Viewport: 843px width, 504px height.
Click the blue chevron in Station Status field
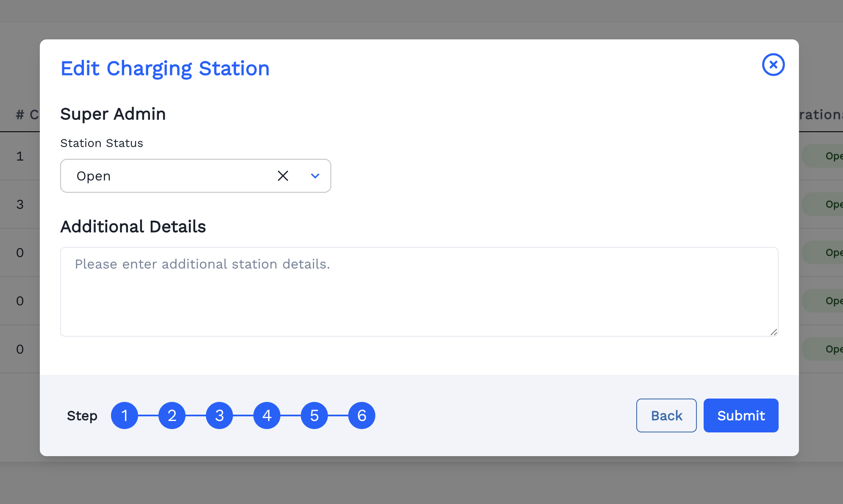coord(315,176)
